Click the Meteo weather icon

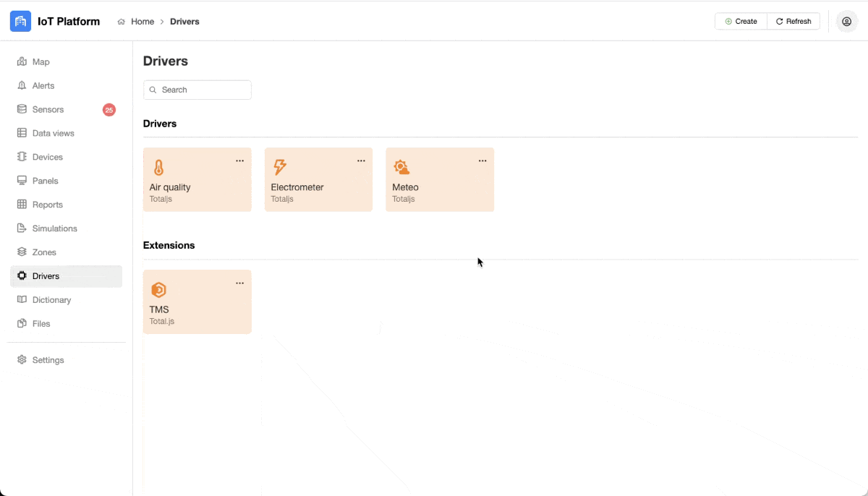pos(401,168)
